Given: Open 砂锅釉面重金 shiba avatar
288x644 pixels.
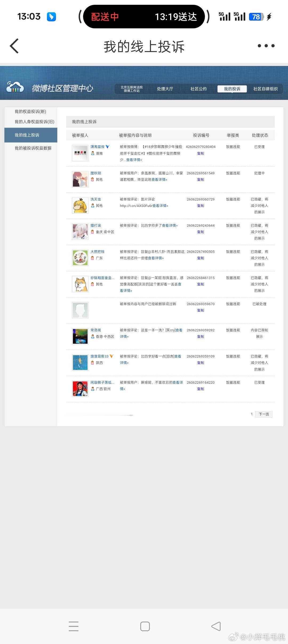Looking at the screenshot, I should [x=80, y=284].
